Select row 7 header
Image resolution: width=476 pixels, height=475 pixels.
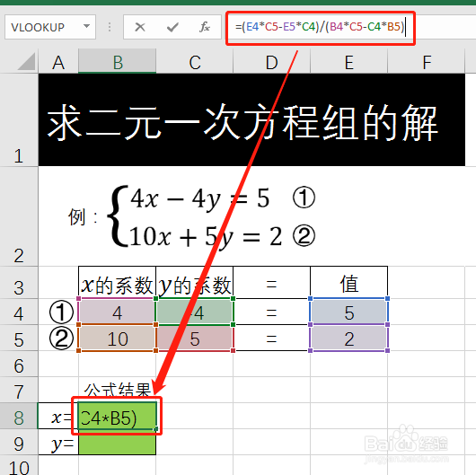(19, 390)
